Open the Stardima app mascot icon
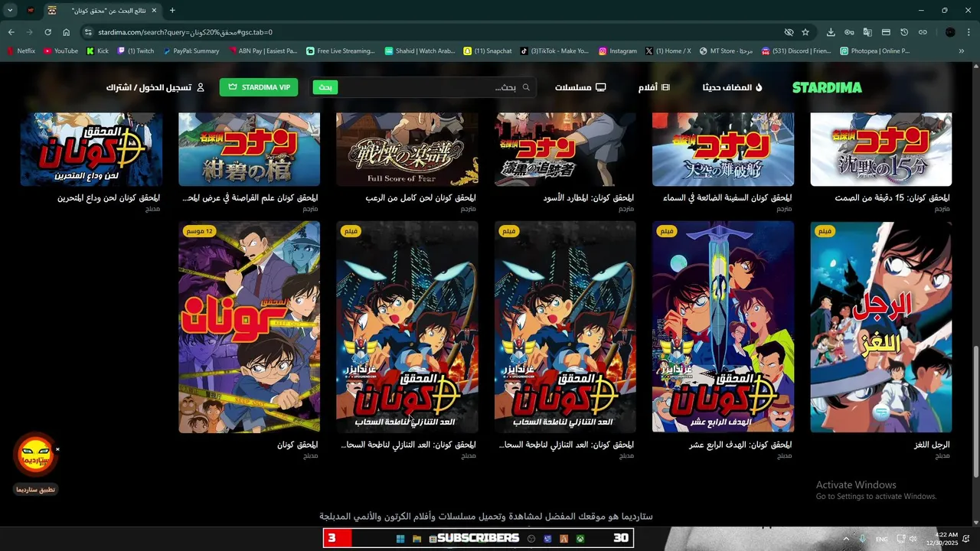This screenshot has height=551, width=980. coord(35,454)
